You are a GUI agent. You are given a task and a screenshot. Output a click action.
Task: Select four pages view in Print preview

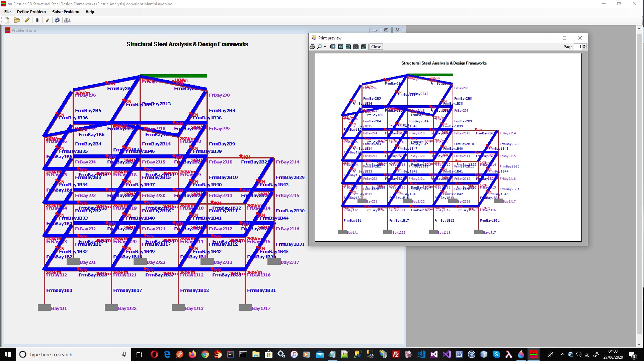click(x=356, y=47)
